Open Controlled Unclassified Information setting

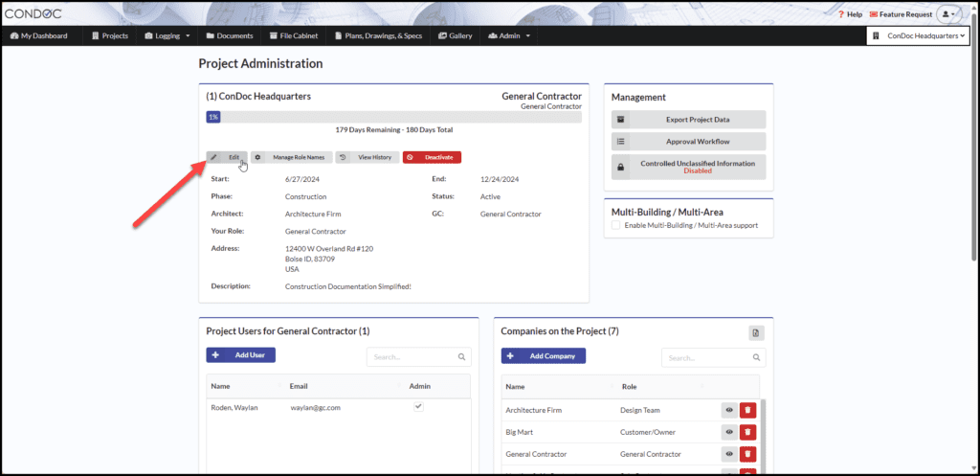688,167
